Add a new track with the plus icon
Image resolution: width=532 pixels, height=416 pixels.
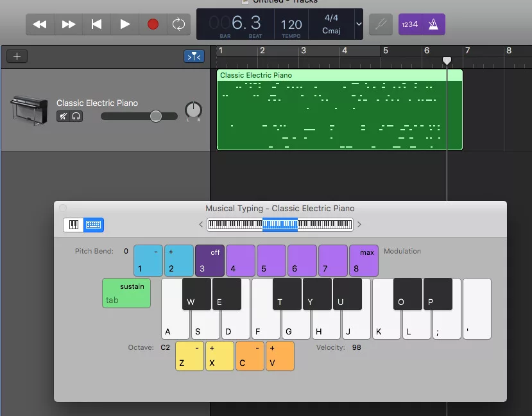(x=17, y=56)
